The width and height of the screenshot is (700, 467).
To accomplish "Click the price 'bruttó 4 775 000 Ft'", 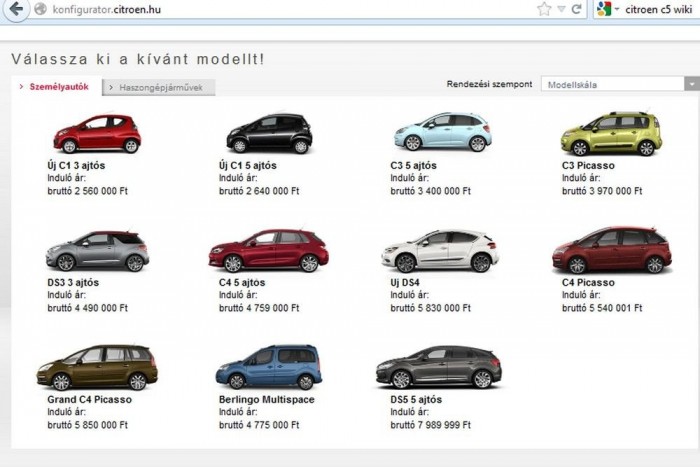I will pyautogui.click(x=259, y=425).
